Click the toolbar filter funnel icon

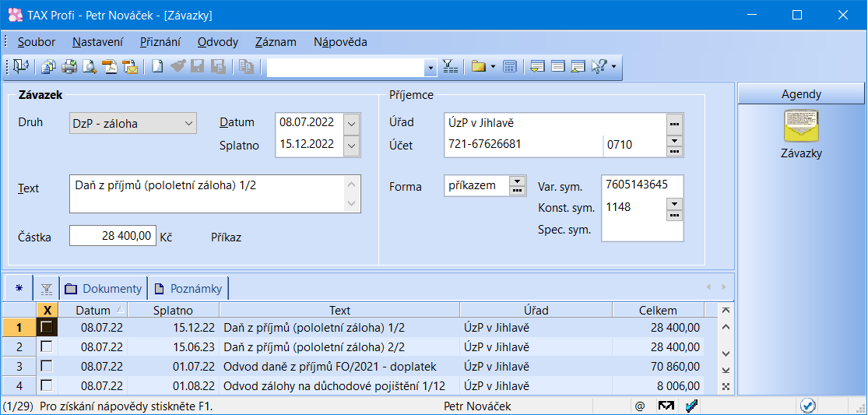pyautogui.click(x=450, y=67)
